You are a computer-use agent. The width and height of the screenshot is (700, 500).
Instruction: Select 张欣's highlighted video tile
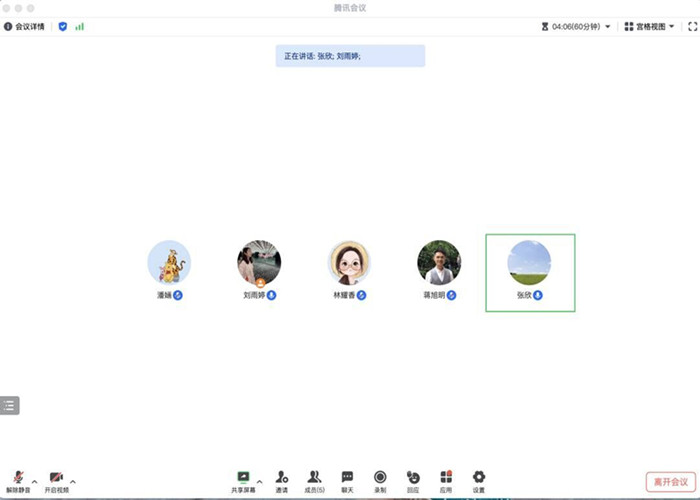point(530,272)
